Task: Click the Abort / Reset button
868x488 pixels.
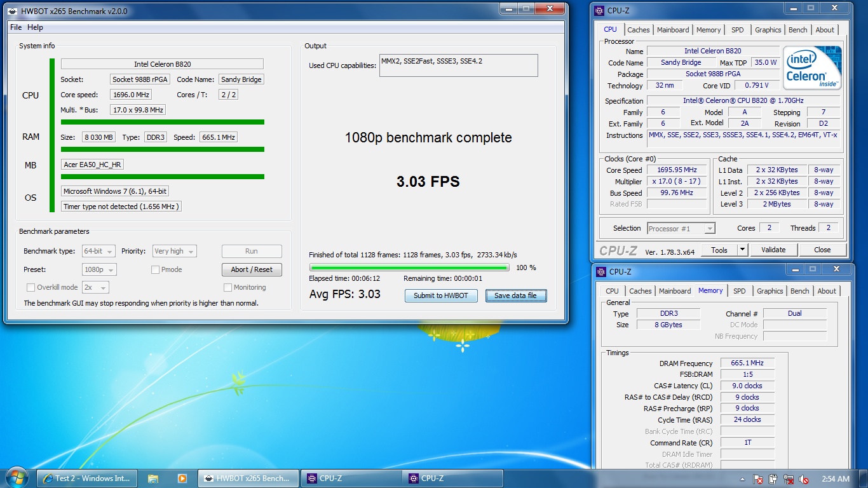Action: click(x=252, y=269)
